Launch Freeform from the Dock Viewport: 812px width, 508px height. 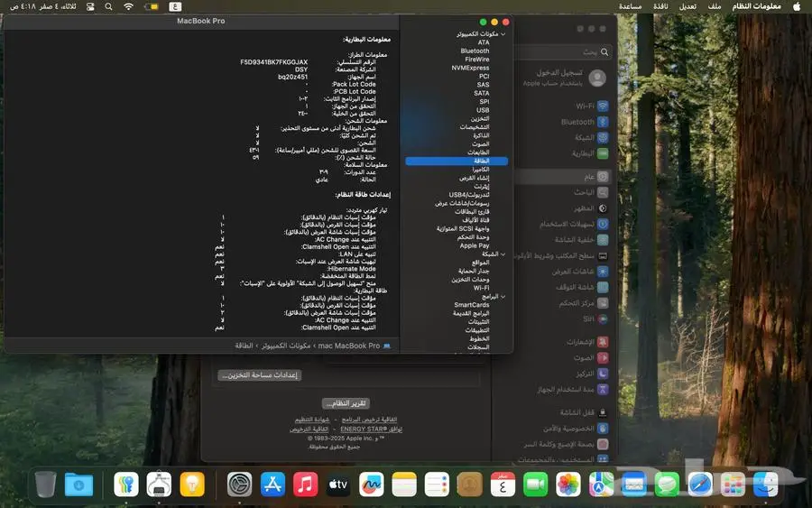click(372, 485)
